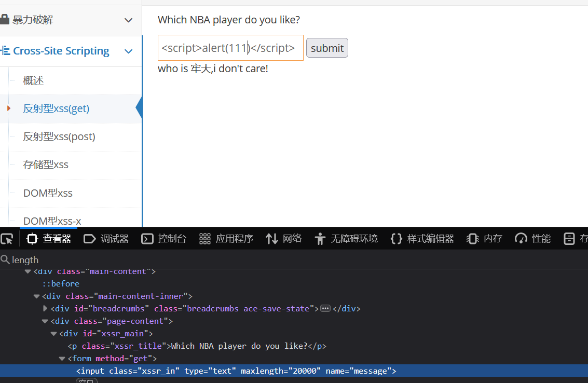
Task: Open the 性能 performance panel
Action: (533, 239)
